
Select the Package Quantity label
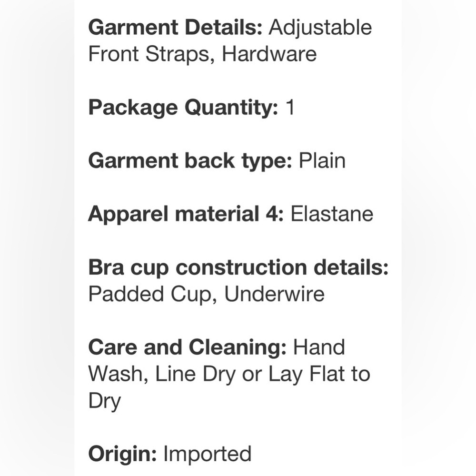[x=183, y=108]
